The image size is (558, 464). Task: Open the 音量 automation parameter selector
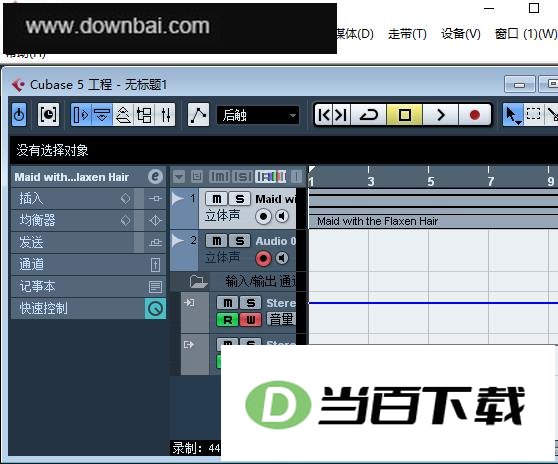(x=282, y=320)
